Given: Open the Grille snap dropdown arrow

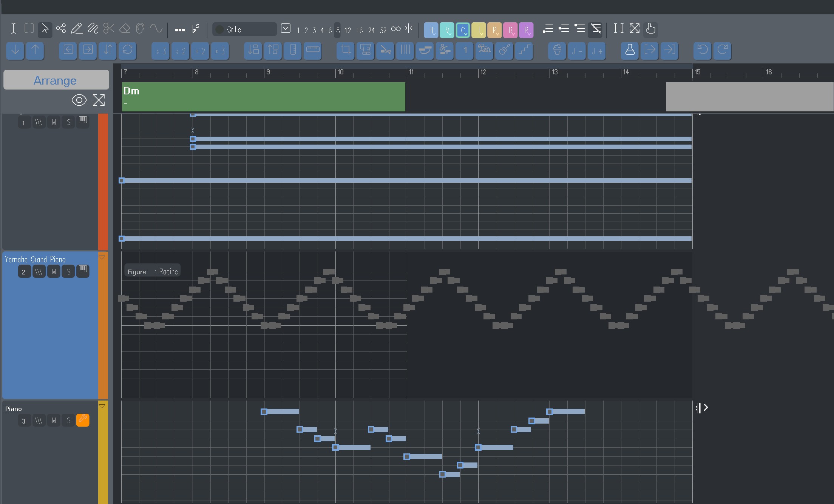Looking at the screenshot, I should [286, 29].
